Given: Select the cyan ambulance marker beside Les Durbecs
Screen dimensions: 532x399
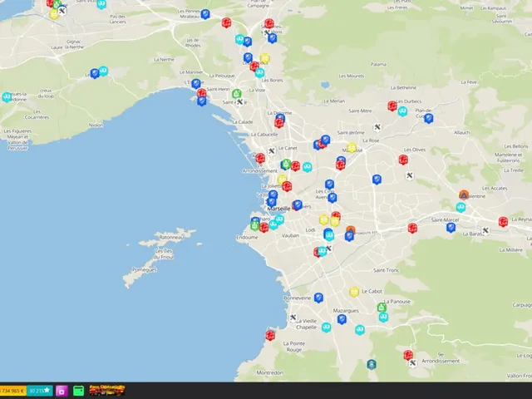Looking at the screenshot, I should 402,111.
